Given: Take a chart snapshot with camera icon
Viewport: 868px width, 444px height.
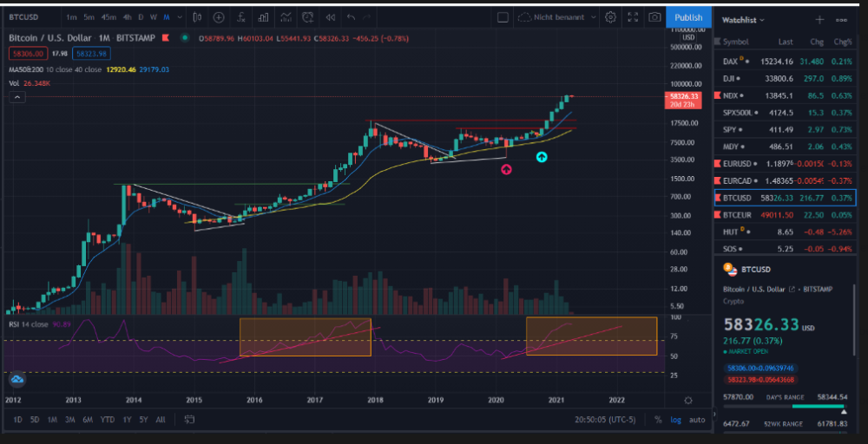Looking at the screenshot, I should point(654,17).
